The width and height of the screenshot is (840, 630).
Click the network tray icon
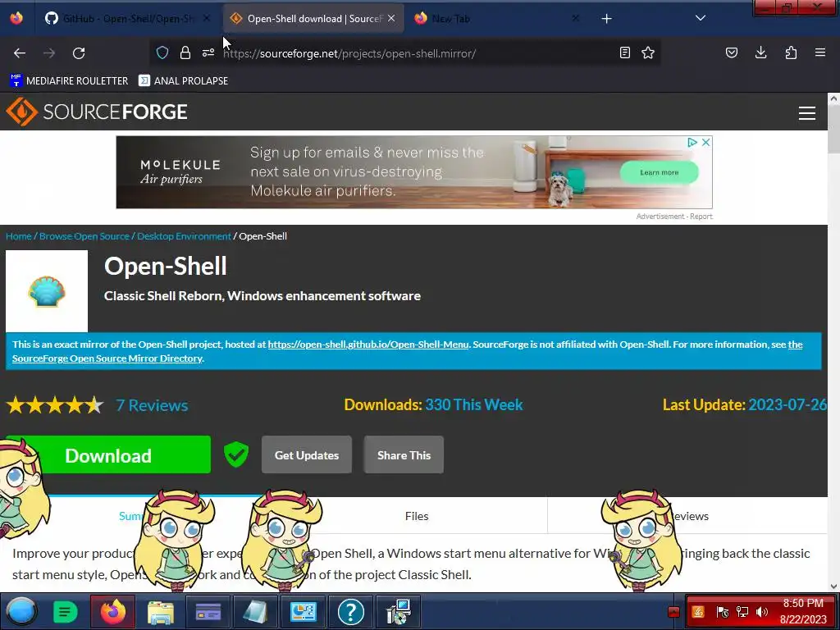(742, 612)
